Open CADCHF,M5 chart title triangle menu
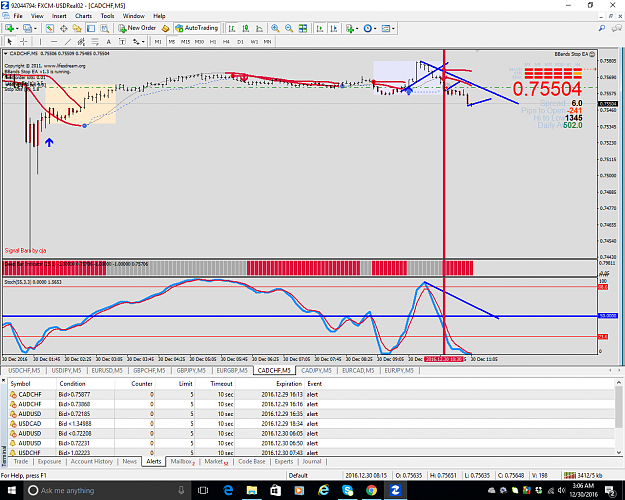625x500 pixels. point(6,53)
